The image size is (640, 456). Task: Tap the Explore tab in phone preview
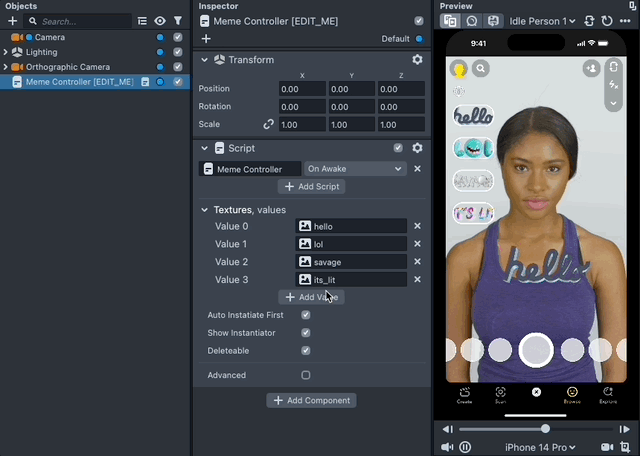coord(608,394)
